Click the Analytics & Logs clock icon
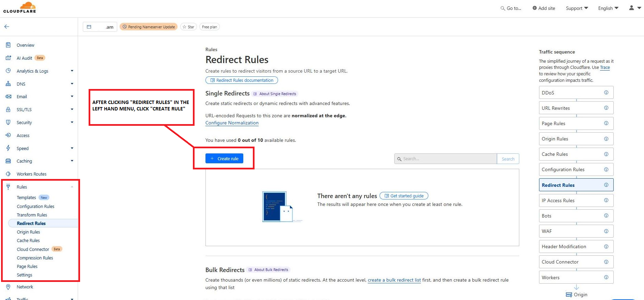 coord(8,71)
